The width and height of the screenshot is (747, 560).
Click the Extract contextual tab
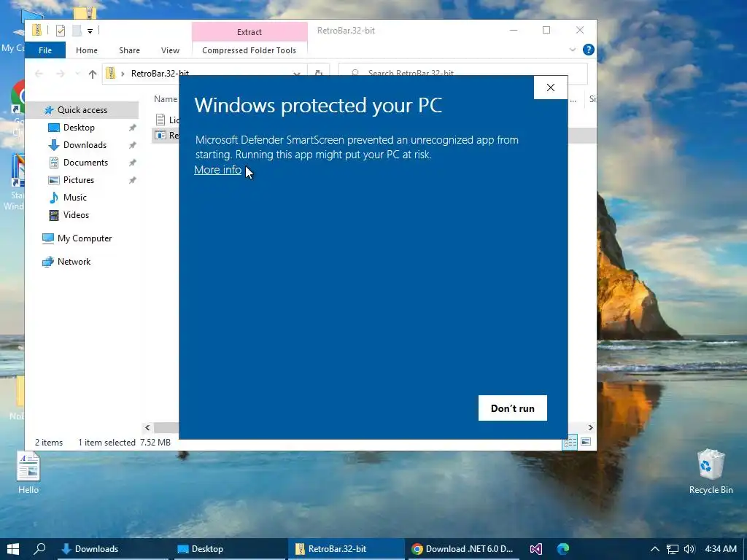[249, 32]
